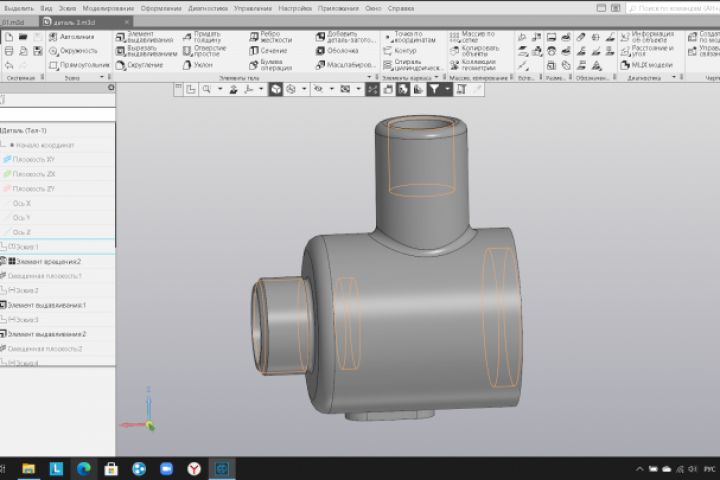720x480 pixels.
Task: Apply the Уклон draft command
Action: pyautogui.click(x=197, y=65)
